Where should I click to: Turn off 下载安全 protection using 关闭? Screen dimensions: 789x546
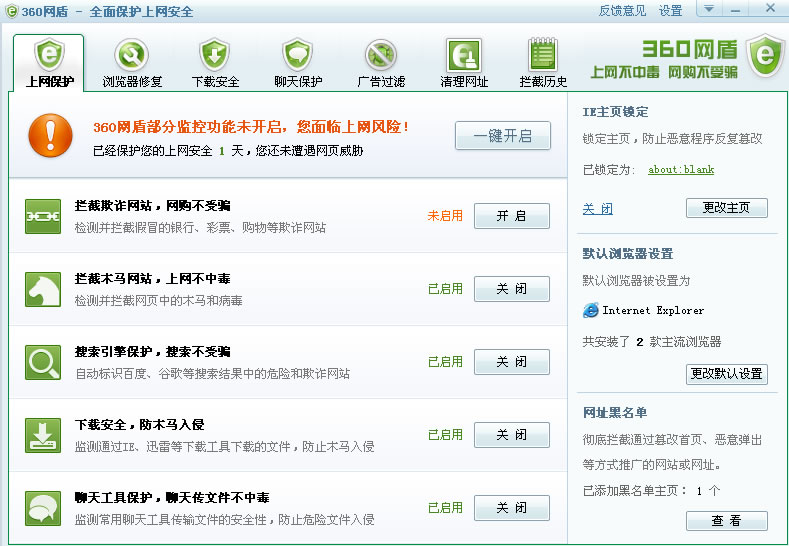pos(511,435)
